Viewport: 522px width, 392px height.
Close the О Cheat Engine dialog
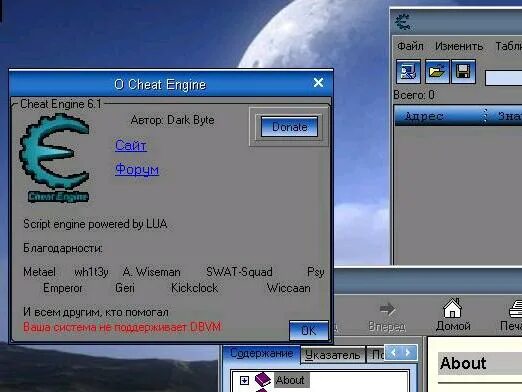tap(318, 83)
